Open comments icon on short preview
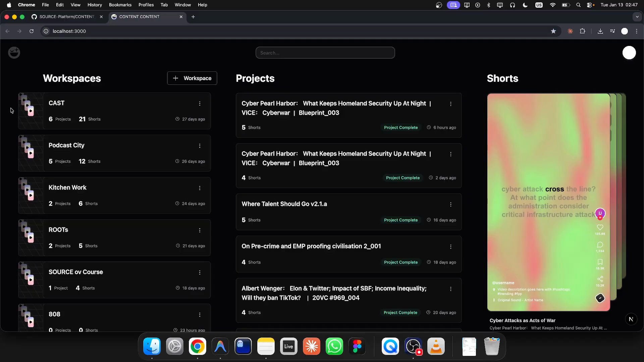The width and height of the screenshot is (644, 362). (600, 245)
